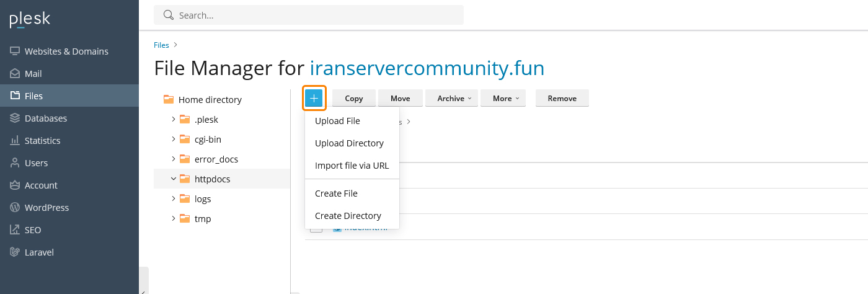Viewport: 868px width, 294px height.
Task: Click the WordPress logo icon
Action: pyautogui.click(x=15, y=208)
